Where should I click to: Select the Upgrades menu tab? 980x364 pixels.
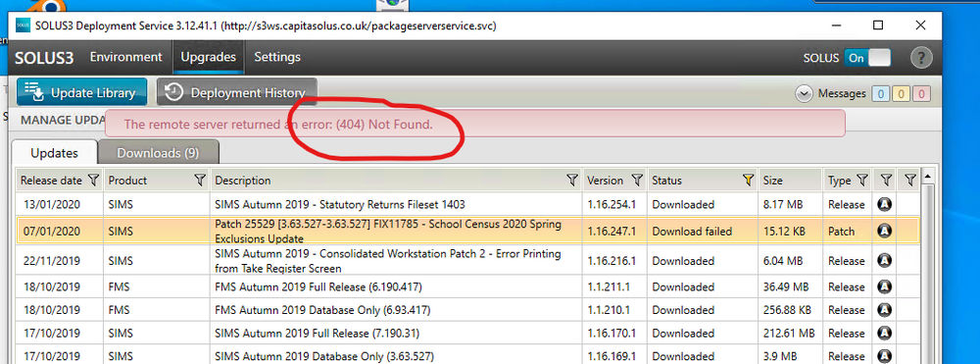(208, 57)
